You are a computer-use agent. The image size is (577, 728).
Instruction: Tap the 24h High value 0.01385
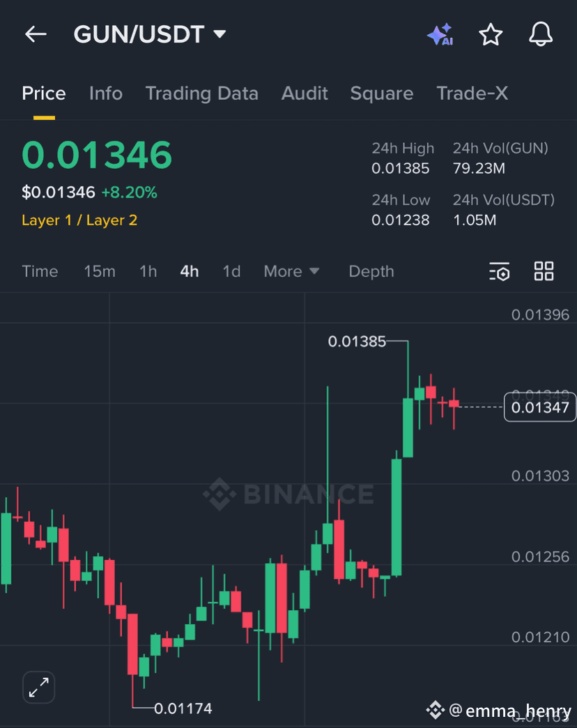pyautogui.click(x=400, y=168)
